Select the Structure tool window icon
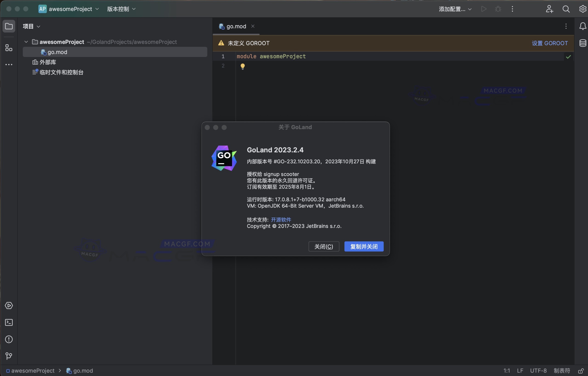This screenshot has width=588, height=376. [x=9, y=48]
